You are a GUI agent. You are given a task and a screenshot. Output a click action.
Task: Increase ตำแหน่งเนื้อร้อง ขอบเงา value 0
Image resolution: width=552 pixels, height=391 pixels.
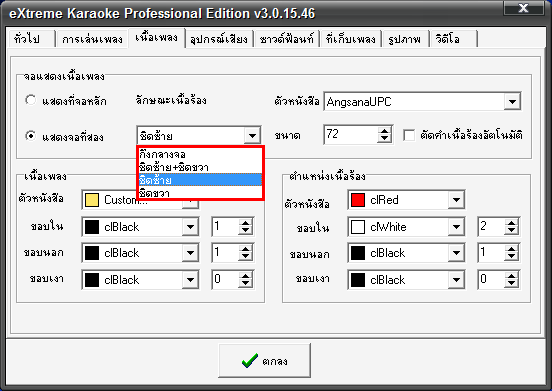(511, 276)
